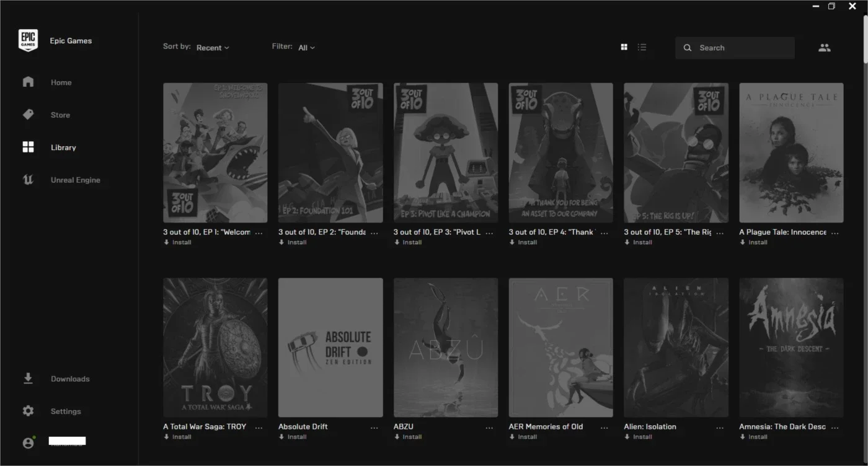Open the friends list icon
868x466 pixels.
coord(824,48)
